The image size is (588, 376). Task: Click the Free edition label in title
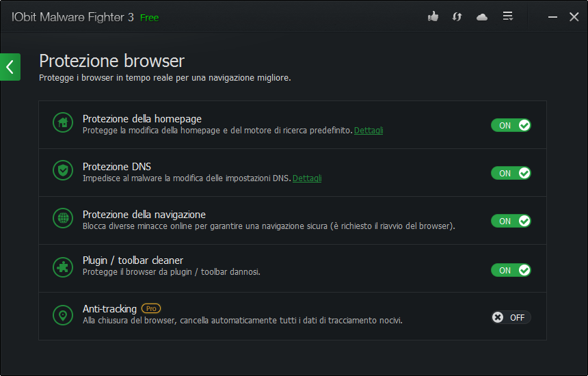click(x=149, y=18)
